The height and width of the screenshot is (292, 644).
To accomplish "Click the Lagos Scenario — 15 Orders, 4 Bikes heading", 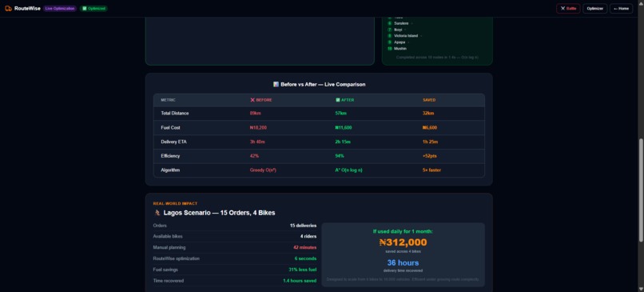I will click(x=219, y=213).
